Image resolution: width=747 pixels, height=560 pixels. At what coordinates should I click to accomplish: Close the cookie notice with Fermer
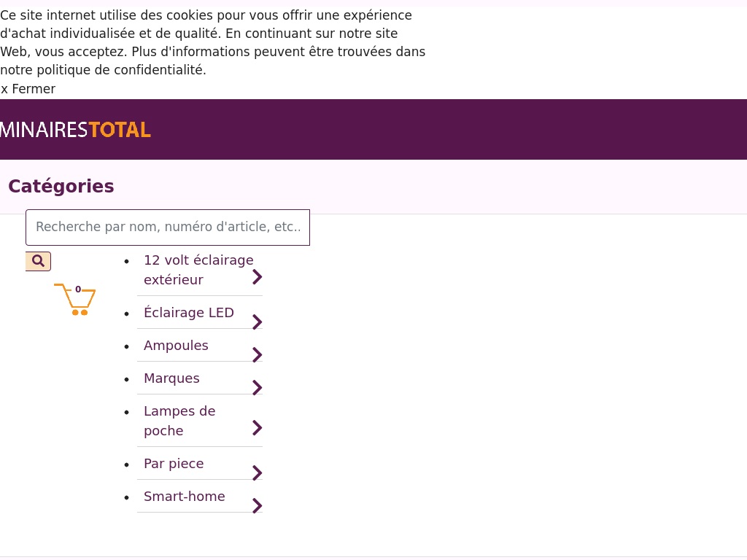point(28,89)
